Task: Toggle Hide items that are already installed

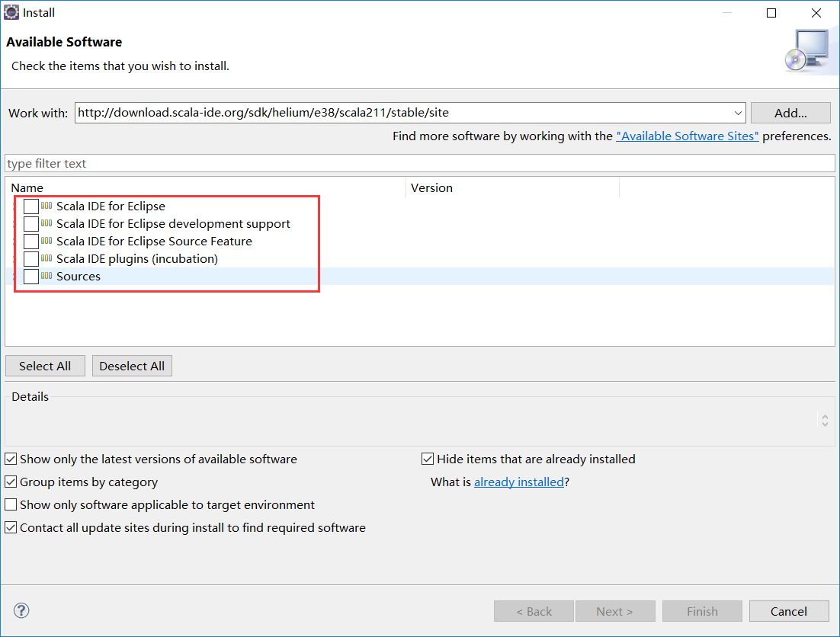Action: click(x=428, y=459)
